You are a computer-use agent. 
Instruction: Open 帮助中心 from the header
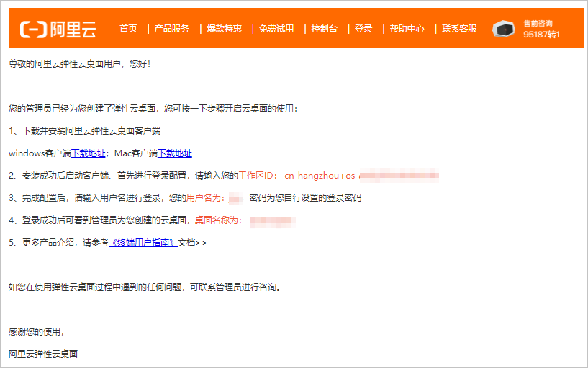(x=407, y=29)
